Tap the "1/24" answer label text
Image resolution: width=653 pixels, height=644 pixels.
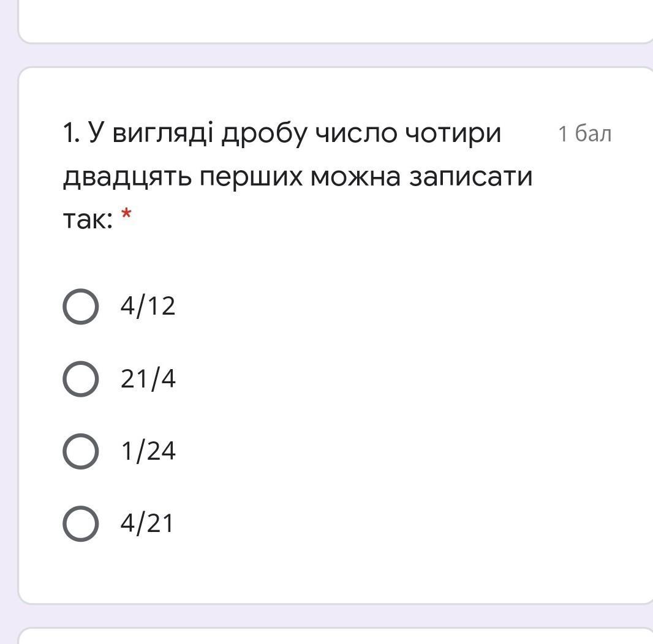148,451
